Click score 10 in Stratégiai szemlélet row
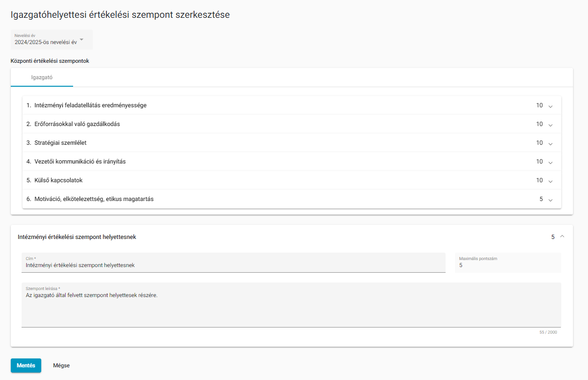 [x=540, y=143]
